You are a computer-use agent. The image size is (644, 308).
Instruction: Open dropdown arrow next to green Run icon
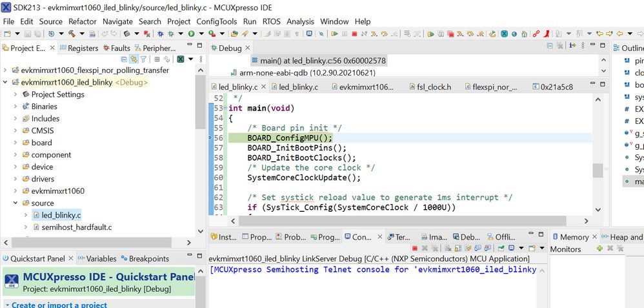coord(202,34)
